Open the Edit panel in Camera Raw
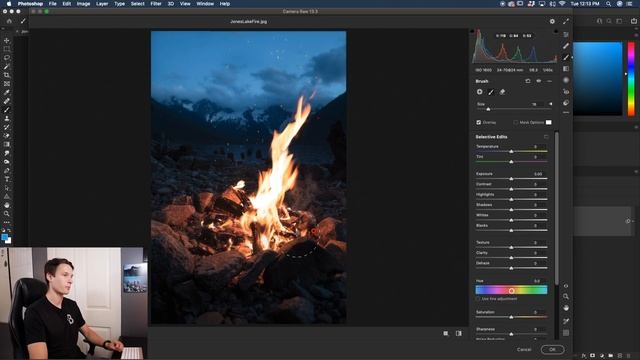 click(566, 35)
